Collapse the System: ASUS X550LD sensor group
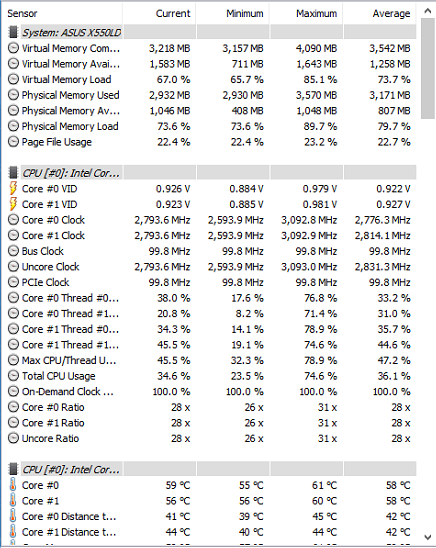436x548 pixels. (x=72, y=32)
